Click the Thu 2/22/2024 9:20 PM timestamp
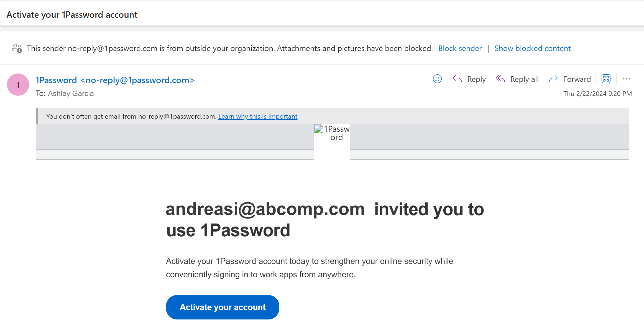 coord(597,94)
